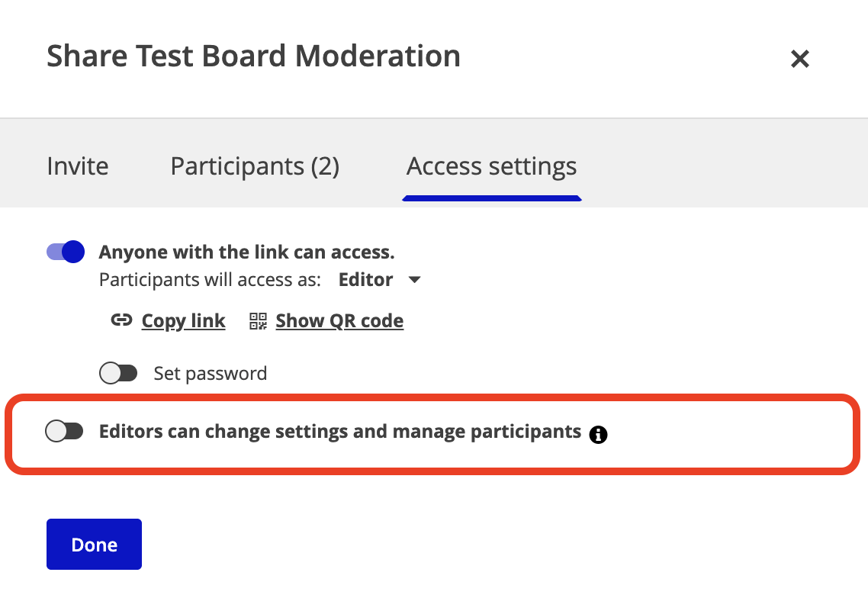Click the QR code icon
Screen dimensions: 868x598
[x=259, y=321]
